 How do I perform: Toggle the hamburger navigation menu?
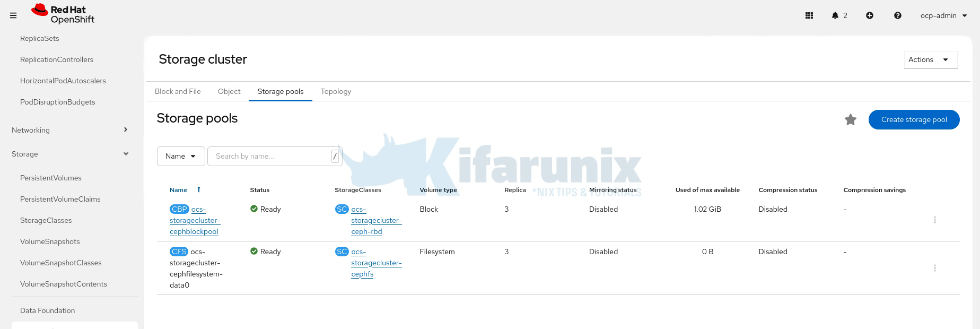point(13,15)
